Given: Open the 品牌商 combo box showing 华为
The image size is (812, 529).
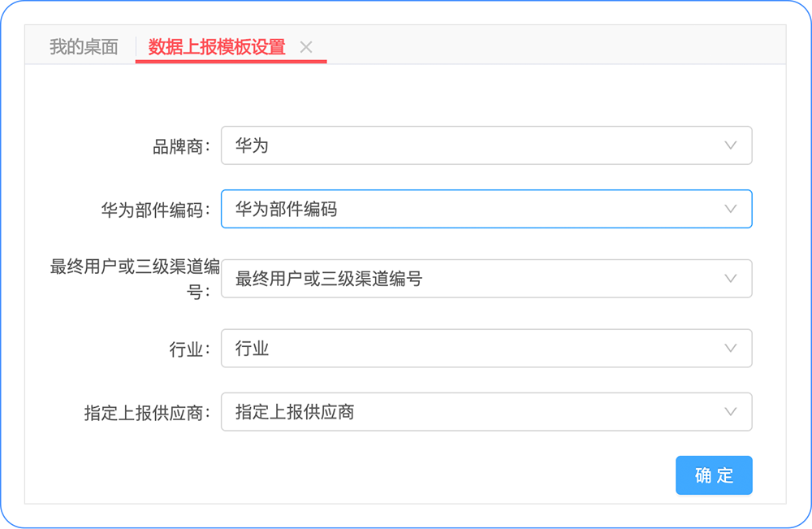Looking at the screenshot, I should pyautogui.click(x=471, y=145).
